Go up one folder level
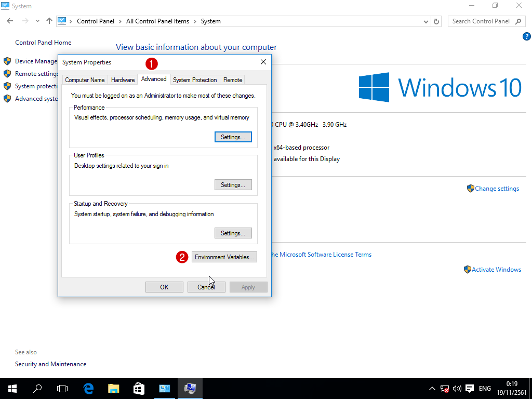 point(49,21)
